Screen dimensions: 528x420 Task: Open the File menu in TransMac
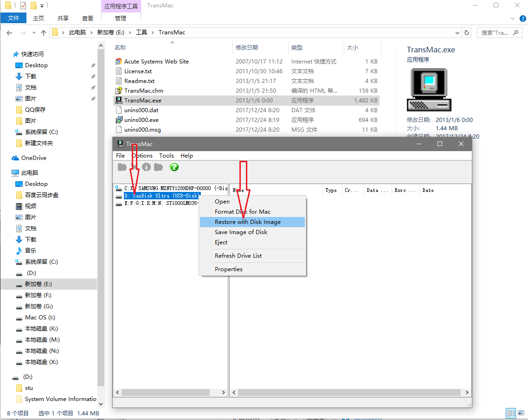(120, 155)
